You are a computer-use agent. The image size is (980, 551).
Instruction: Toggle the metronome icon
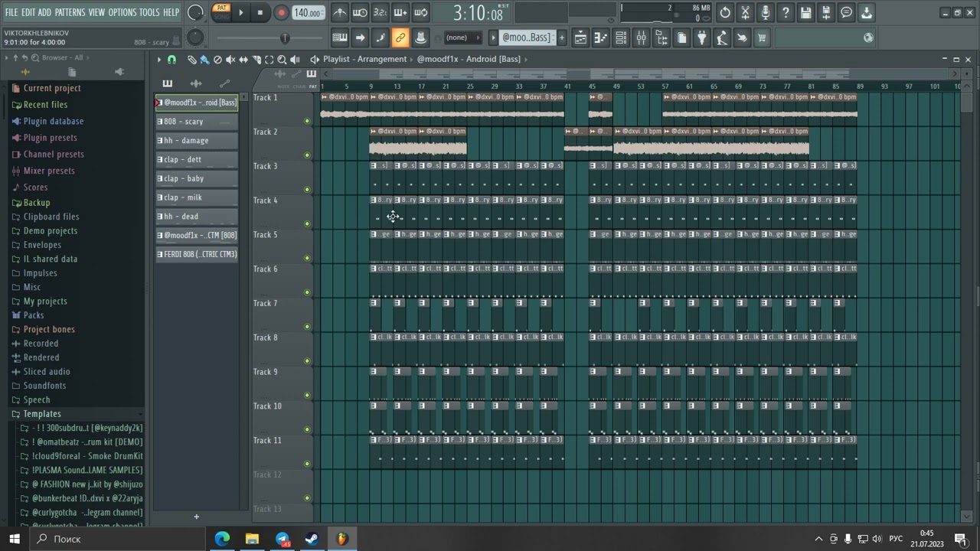(340, 12)
